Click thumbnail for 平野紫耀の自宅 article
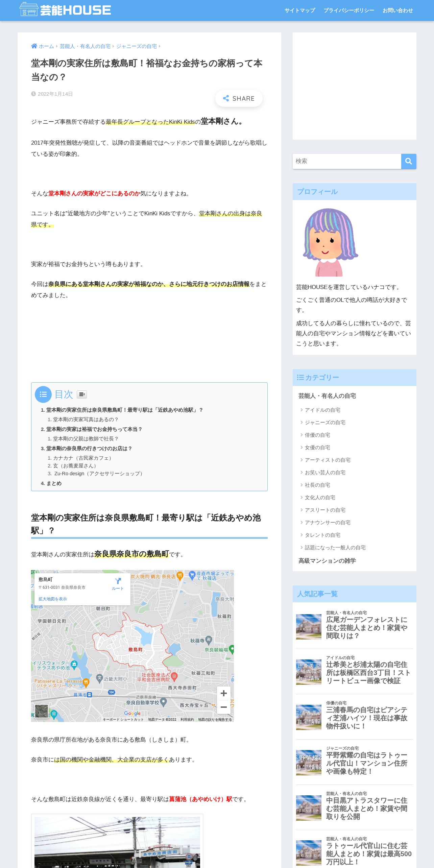The height and width of the screenshot is (868, 434). [x=309, y=763]
